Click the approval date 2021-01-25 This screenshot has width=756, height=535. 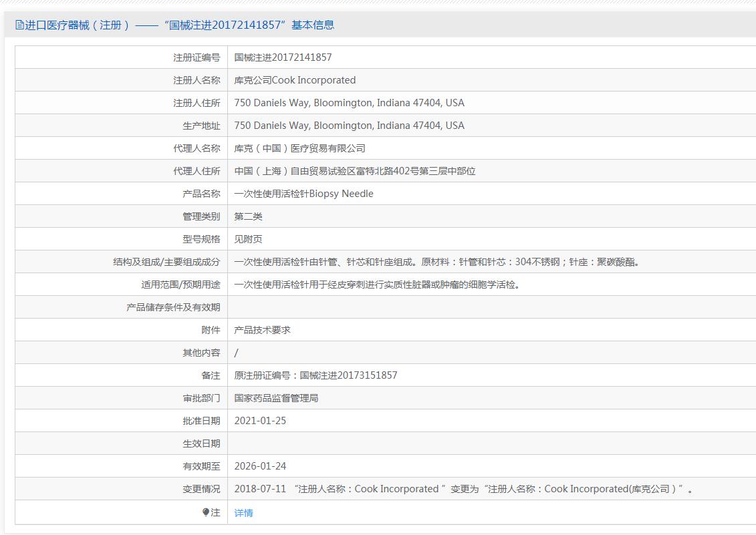pyautogui.click(x=260, y=421)
